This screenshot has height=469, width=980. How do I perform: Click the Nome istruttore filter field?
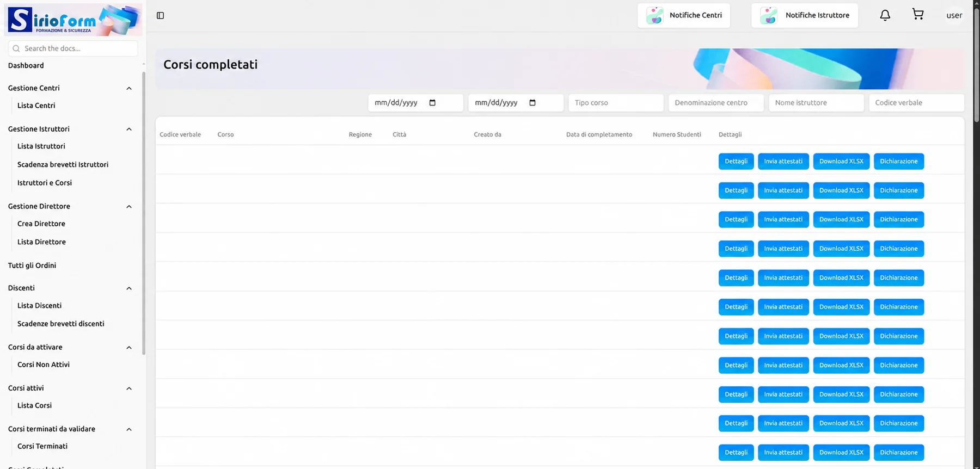(816, 103)
